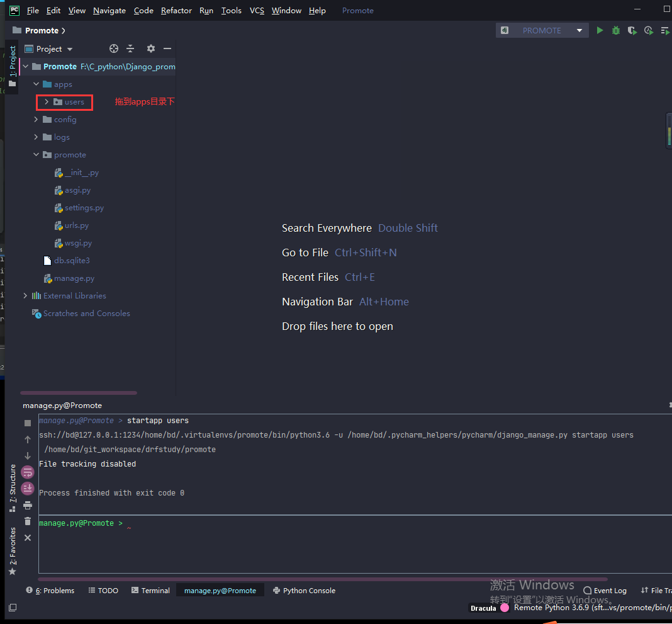
Task: Start debugging with the bug icon
Action: tap(616, 30)
